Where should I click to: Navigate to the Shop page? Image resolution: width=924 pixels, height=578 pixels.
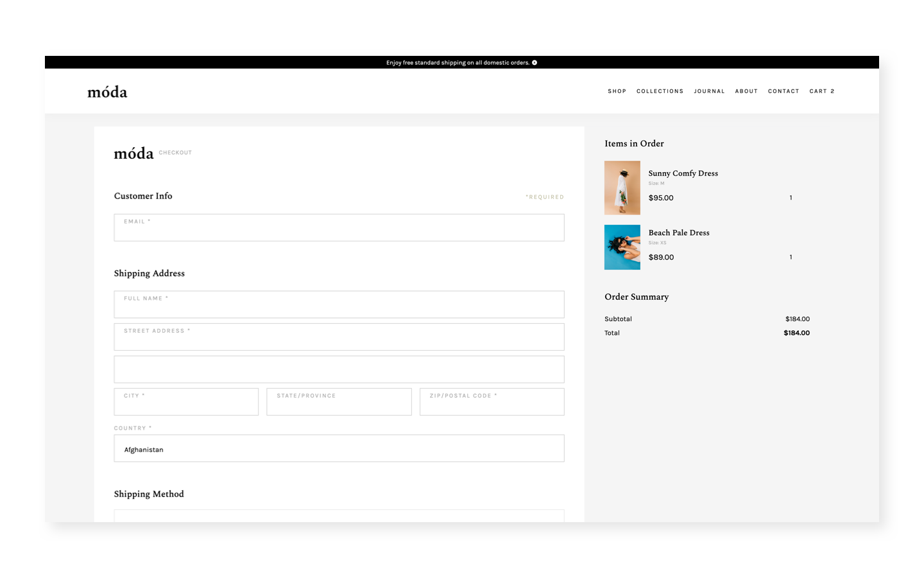coord(617,91)
